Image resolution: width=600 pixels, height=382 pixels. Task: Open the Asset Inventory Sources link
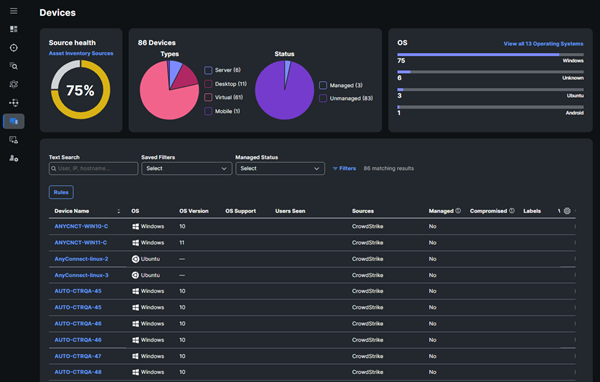pos(81,53)
